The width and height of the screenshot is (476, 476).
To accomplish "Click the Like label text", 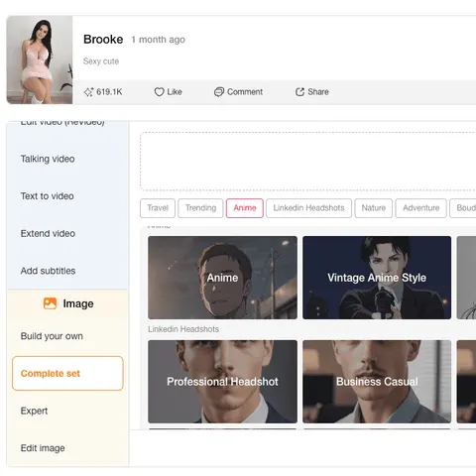I will 175,92.
